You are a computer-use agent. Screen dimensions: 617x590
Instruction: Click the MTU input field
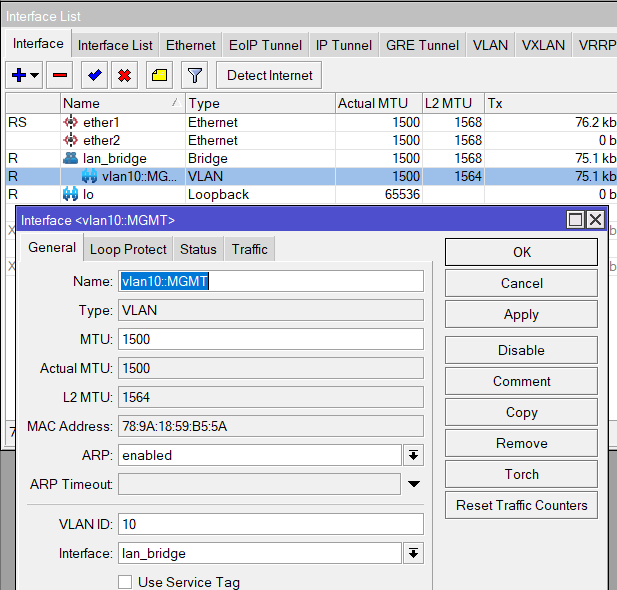(271, 339)
